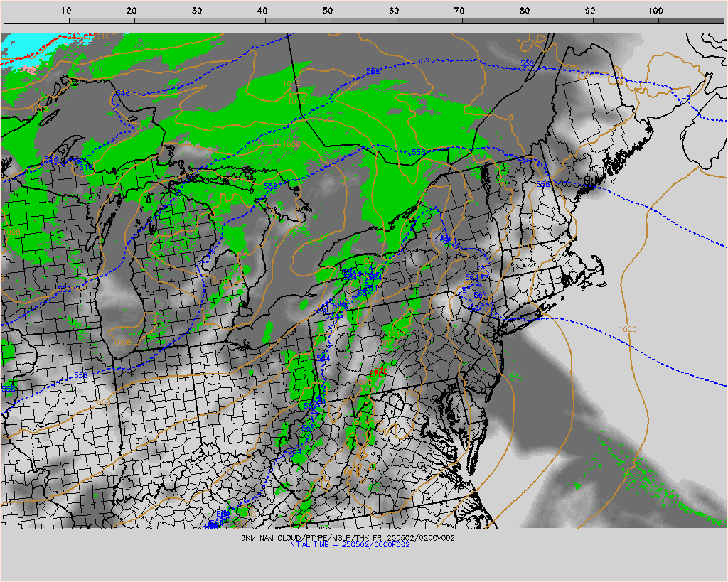Click the "10" cloud cover scale label

(x=66, y=11)
